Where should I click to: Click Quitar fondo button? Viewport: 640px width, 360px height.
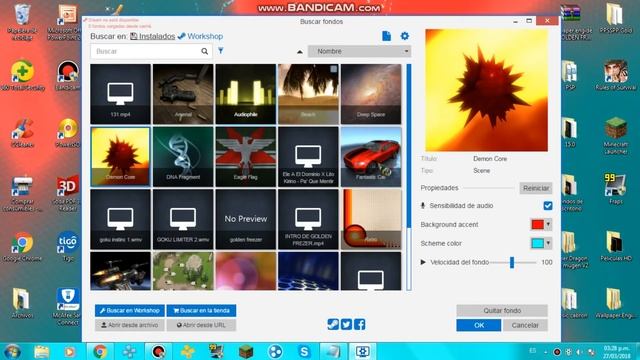tap(502, 311)
